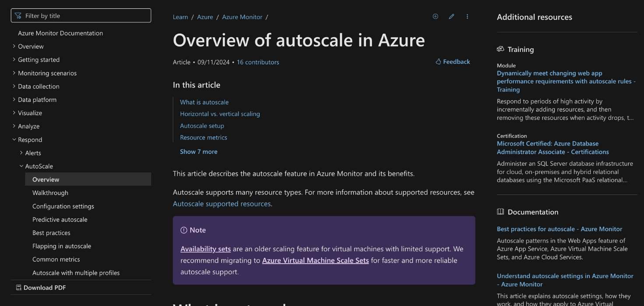
Task: Click the Filter by title input
Action: [x=85, y=16]
